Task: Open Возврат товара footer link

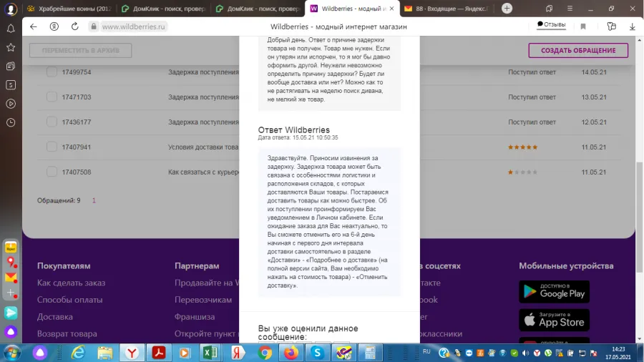Action: click(67, 333)
